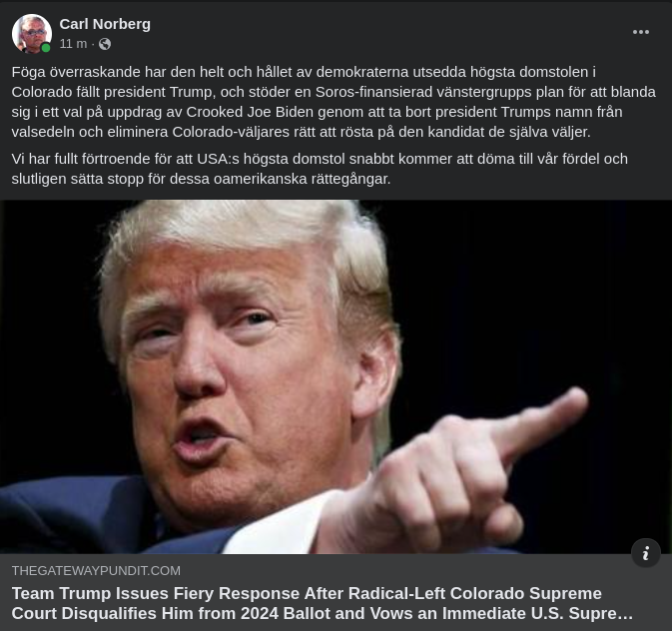
Task: Open the post via the 11 m timestamp
Action: click(x=73, y=44)
